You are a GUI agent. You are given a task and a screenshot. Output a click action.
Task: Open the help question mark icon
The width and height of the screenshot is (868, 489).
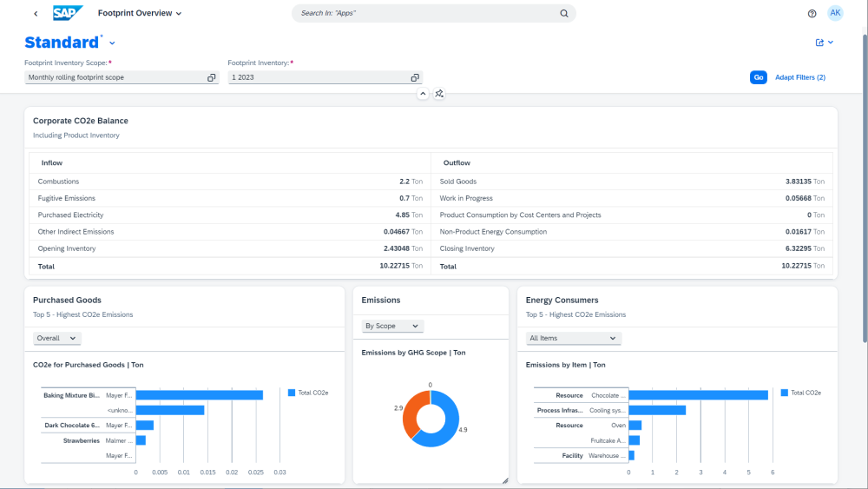[x=812, y=14]
